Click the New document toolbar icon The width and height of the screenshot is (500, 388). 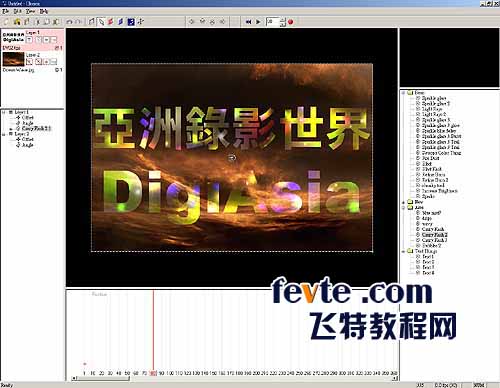coord(6,22)
